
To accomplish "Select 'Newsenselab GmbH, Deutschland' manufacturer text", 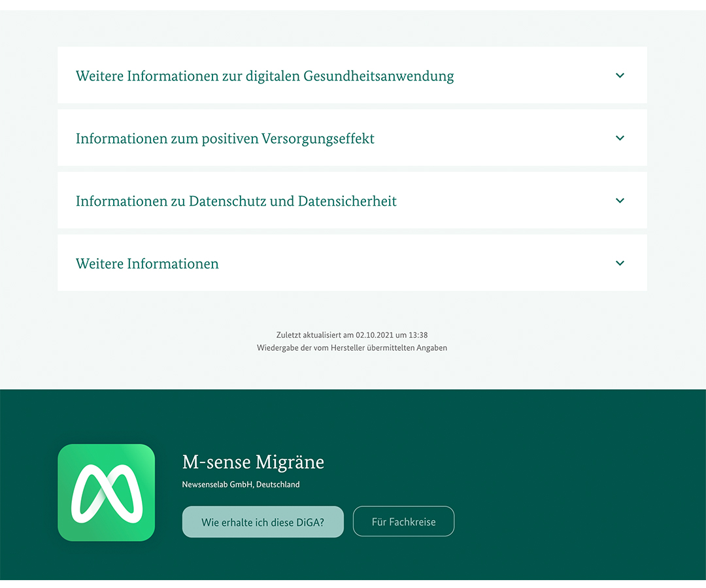I will (x=241, y=485).
